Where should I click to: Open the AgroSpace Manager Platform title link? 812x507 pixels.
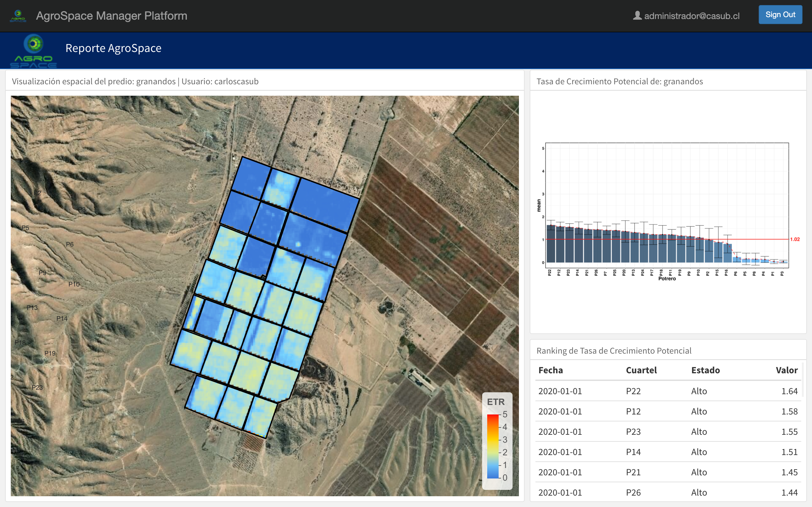(111, 16)
